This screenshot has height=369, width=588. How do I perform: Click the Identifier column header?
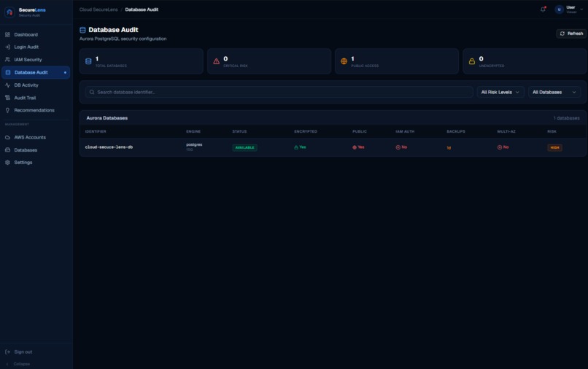(x=96, y=131)
